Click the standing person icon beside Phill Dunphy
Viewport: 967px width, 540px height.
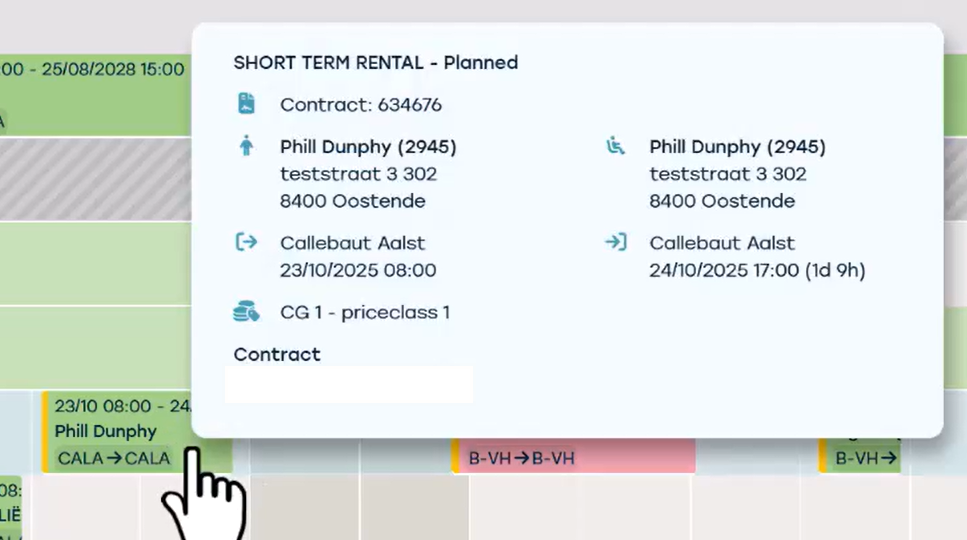pos(246,147)
